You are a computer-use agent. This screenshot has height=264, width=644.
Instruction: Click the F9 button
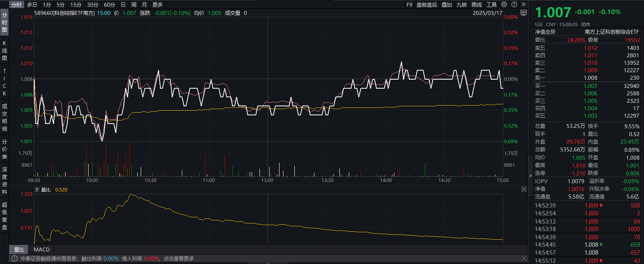(409, 5)
